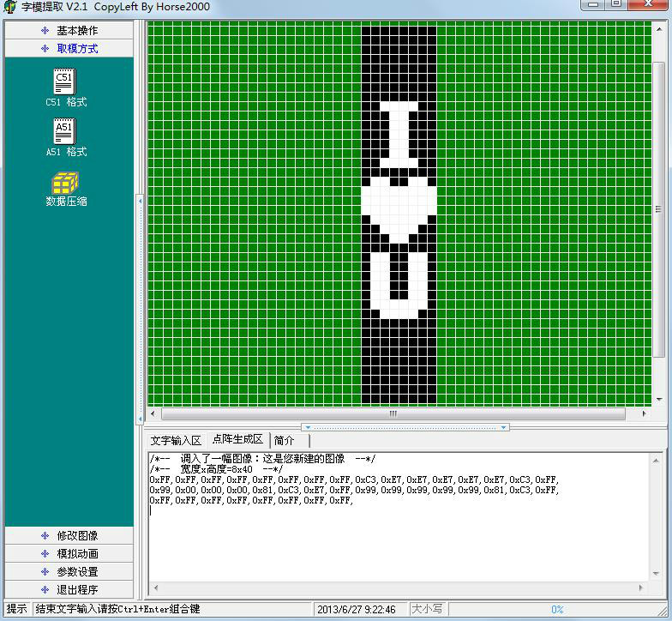Screen dimensions: 672x621
Task: Switch to the 文字输入区 tab
Action: [175, 440]
